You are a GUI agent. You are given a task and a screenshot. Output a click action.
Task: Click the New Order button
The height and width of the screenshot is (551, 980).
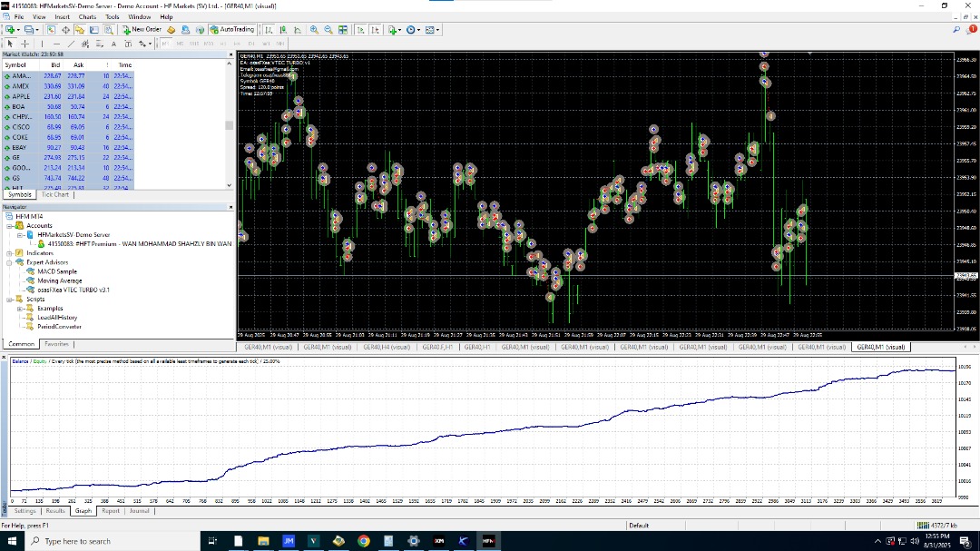point(142,29)
